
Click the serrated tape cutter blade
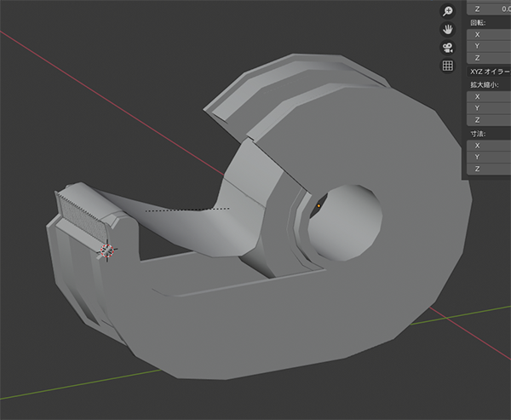pos(83,217)
